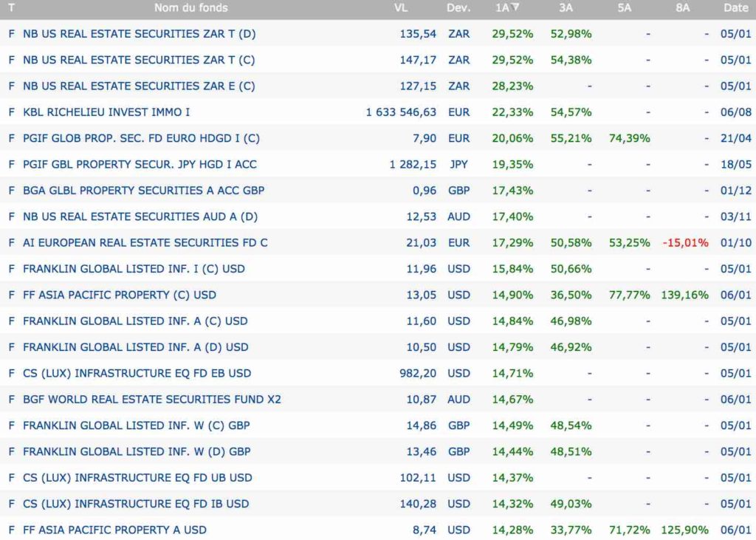Open NB US REAL ESTATE SECURITIES ZAR T (C)

(139, 60)
